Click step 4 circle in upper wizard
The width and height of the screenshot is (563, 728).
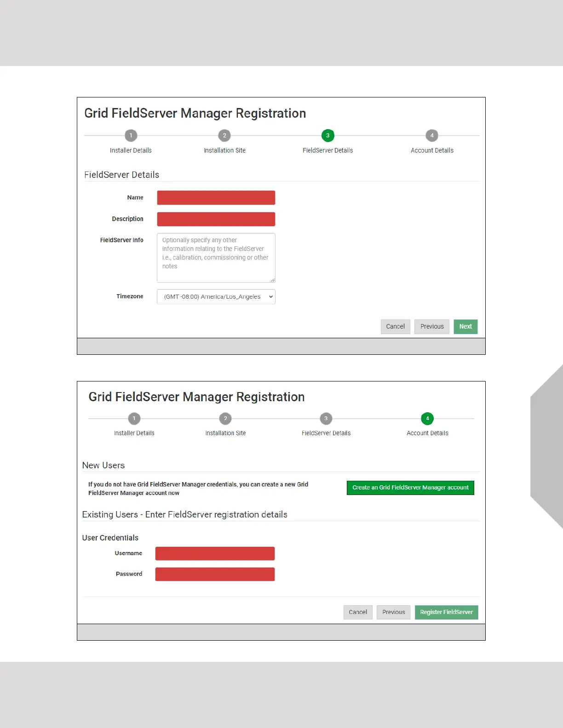(432, 136)
